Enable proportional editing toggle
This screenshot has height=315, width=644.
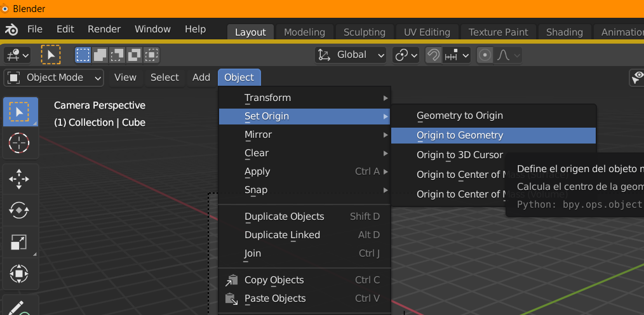coord(485,55)
